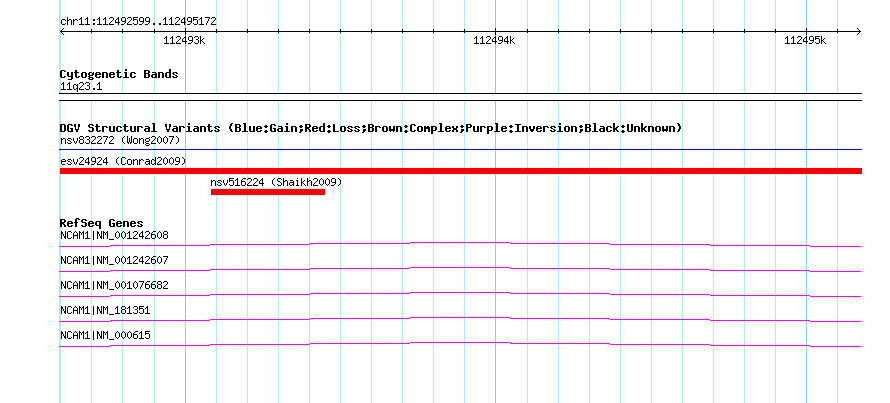
Task: Click the 112494k ruler tick label
Action: click(x=494, y=40)
